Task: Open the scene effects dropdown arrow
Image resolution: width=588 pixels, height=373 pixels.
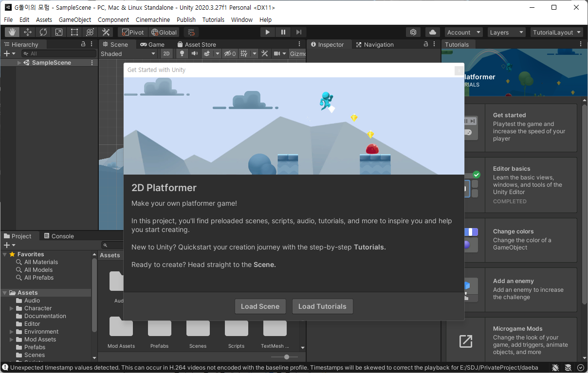Action: (x=218, y=53)
